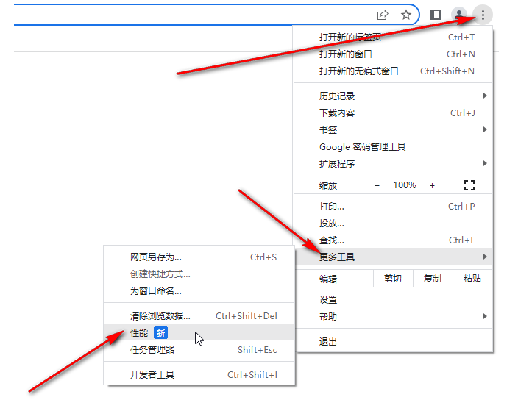Toggle fullscreen mode icon in zoom row

469,185
